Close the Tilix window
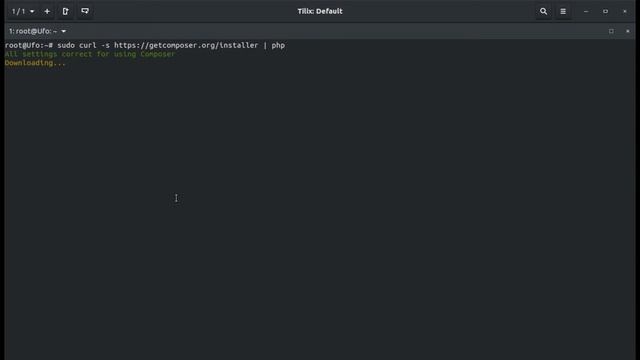Viewport: 640px width, 360px height. 624,11
